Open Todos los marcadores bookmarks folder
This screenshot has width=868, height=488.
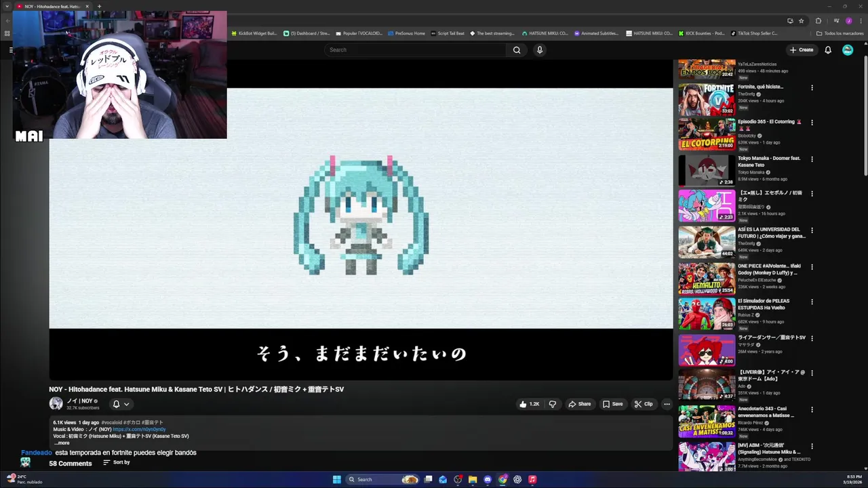pos(840,33)
